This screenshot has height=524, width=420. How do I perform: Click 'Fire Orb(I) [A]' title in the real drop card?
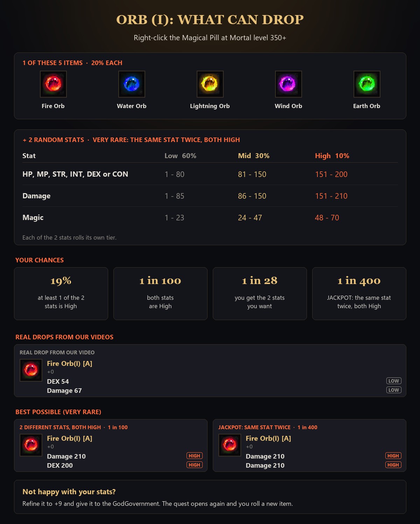(x=70, y=363)
